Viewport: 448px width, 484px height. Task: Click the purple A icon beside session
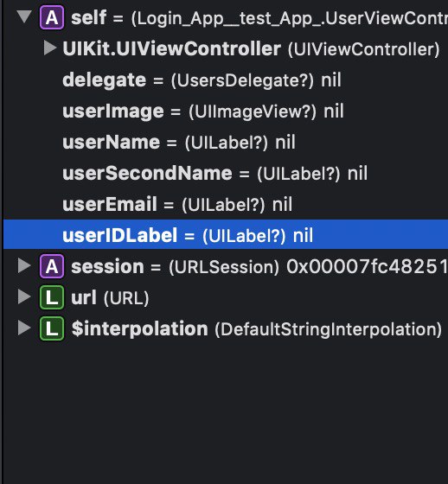tap(52, 266)
